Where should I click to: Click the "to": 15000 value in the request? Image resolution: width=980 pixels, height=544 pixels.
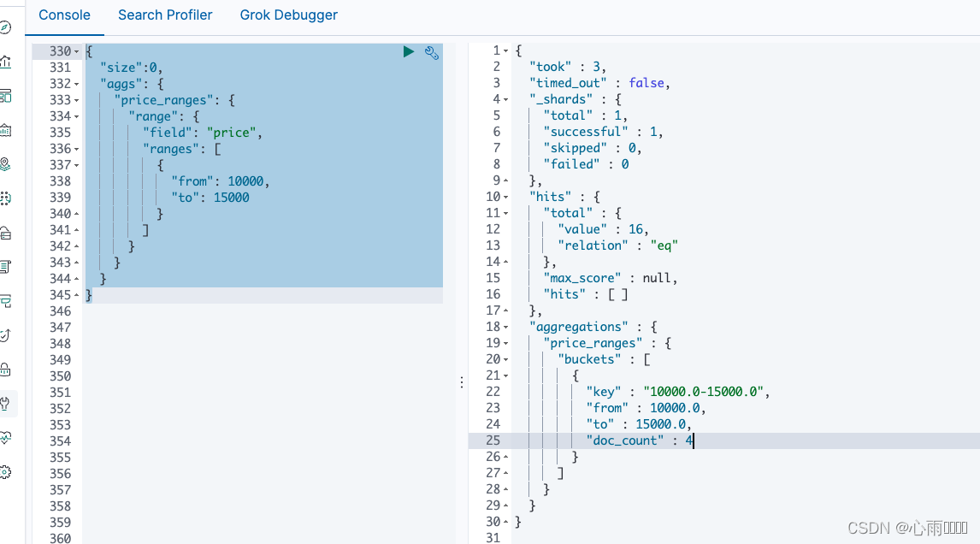(231, 198)
